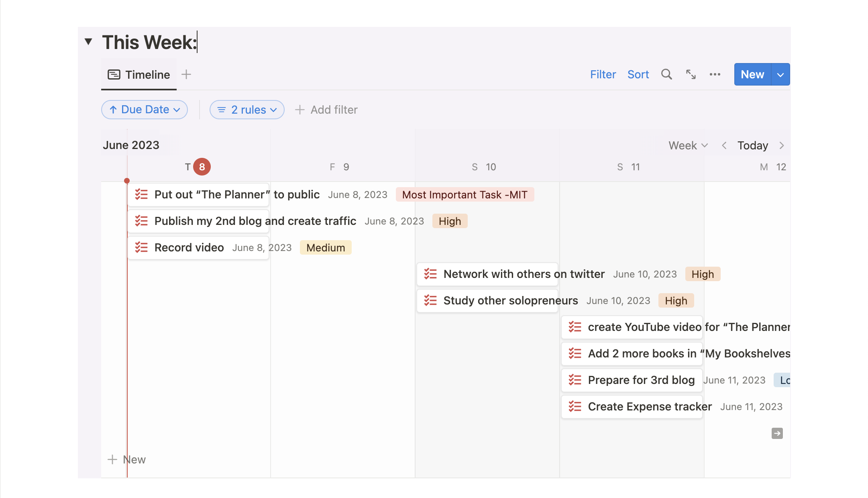The height and width of the screenshot is (498, 868).
Task: Click High tag on Network twitter row
Action: click(x=703, y=274)
